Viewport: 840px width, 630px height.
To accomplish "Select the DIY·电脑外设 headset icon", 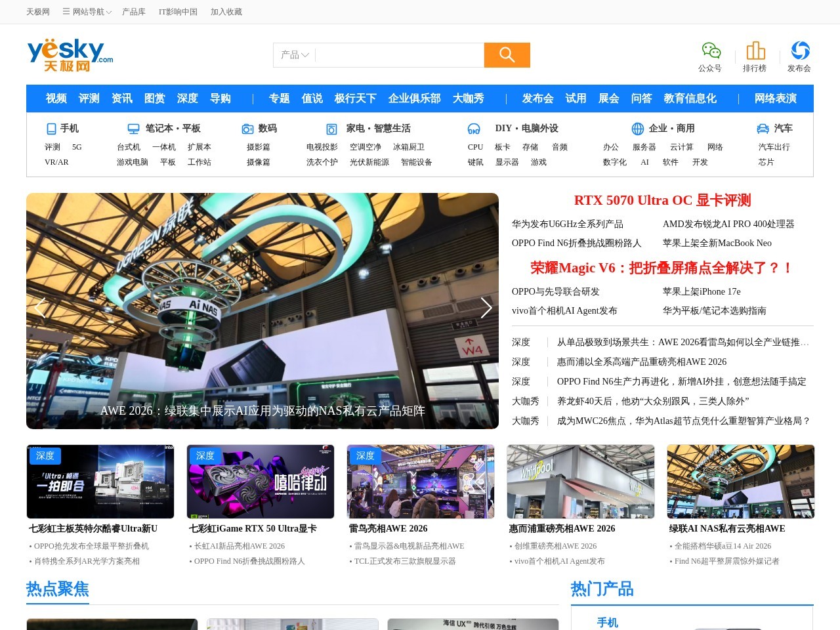I will tap(474, 129).
